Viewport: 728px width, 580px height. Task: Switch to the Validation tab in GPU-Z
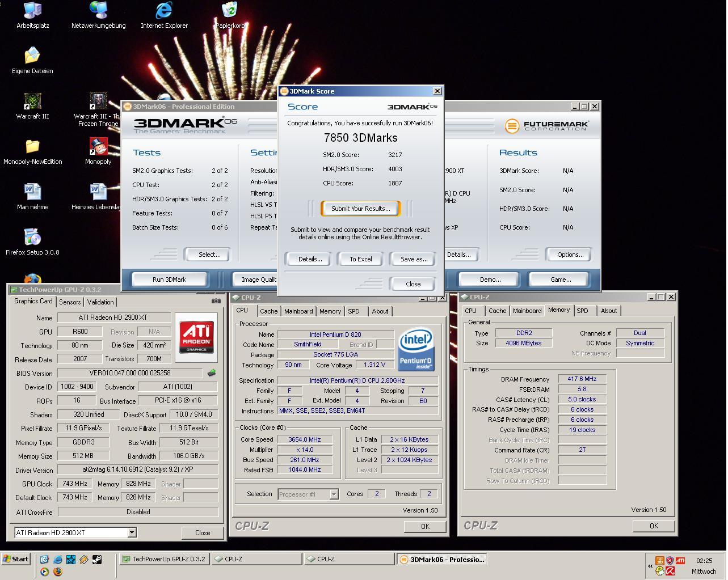100,302
